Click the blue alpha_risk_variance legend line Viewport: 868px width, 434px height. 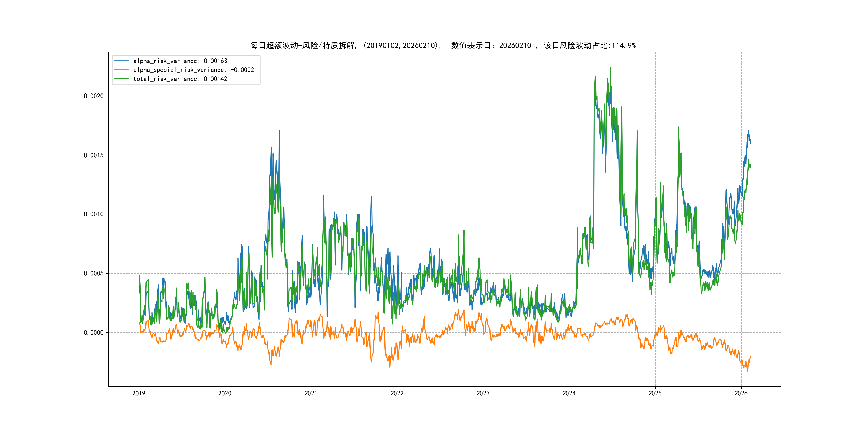tap(121, 61)
